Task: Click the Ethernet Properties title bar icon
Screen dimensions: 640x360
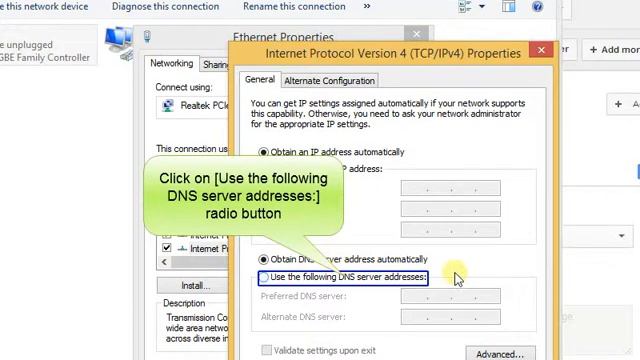Action: (x=147, y=37)
